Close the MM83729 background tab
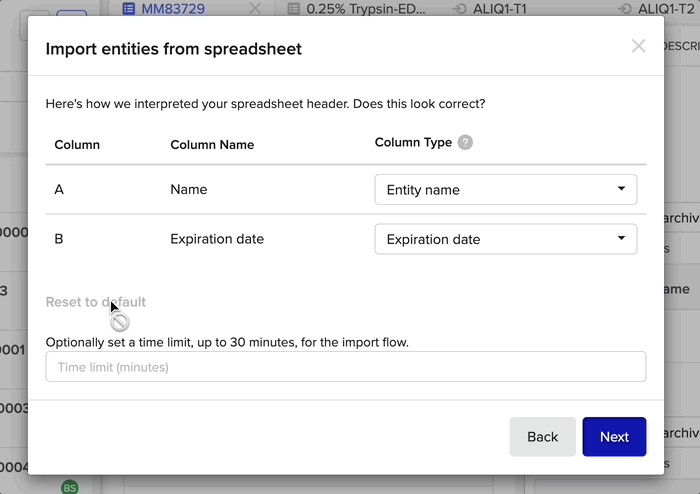 [x=255, y=8]
